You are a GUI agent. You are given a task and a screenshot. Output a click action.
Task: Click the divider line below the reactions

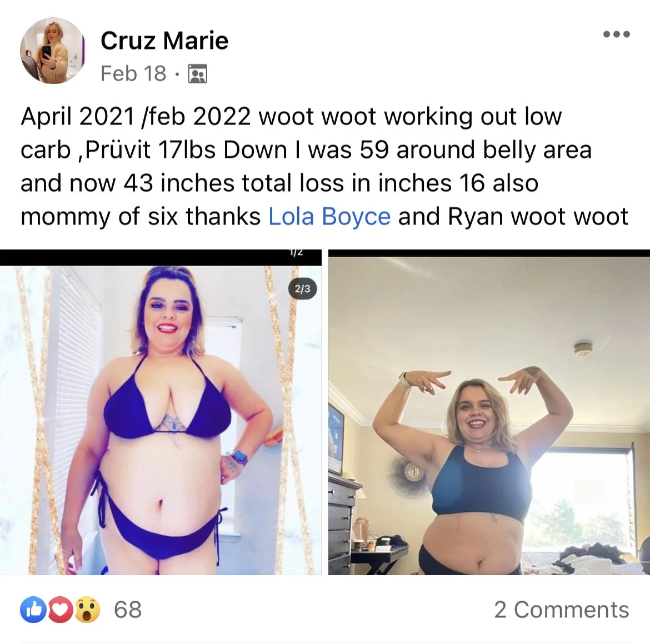point(325,642)
